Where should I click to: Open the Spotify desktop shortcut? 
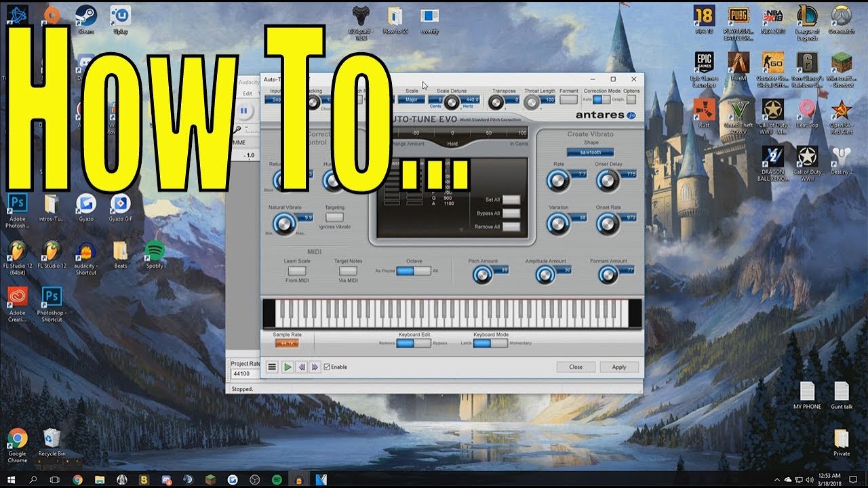(x=155, y=255)
